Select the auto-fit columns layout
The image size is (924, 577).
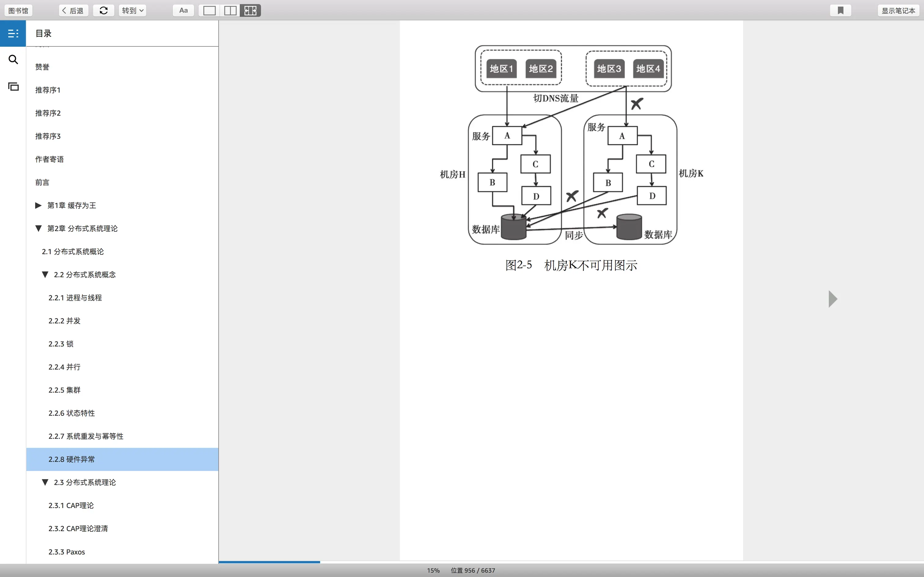pos(251,10)
